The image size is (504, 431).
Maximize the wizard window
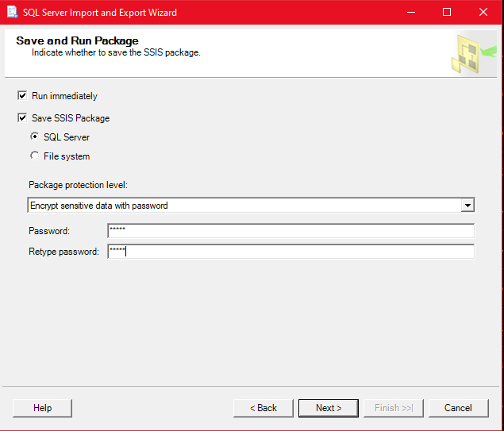pyautogui.click(x=447, y=12)
